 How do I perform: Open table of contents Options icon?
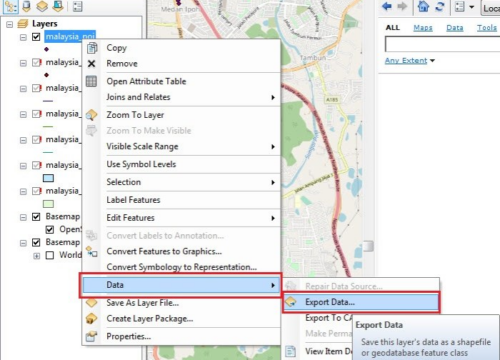coord(77,6)
